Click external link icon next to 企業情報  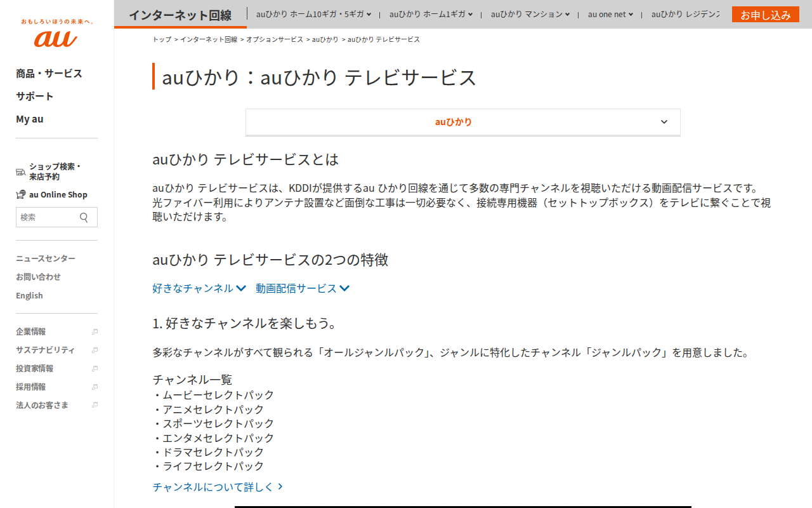95,331
